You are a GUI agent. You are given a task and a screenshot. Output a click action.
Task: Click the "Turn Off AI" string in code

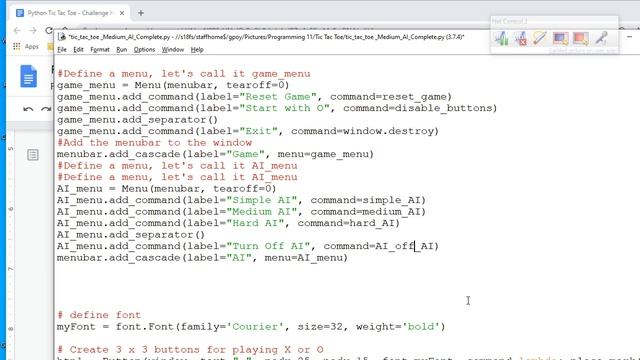click(269, 246)
